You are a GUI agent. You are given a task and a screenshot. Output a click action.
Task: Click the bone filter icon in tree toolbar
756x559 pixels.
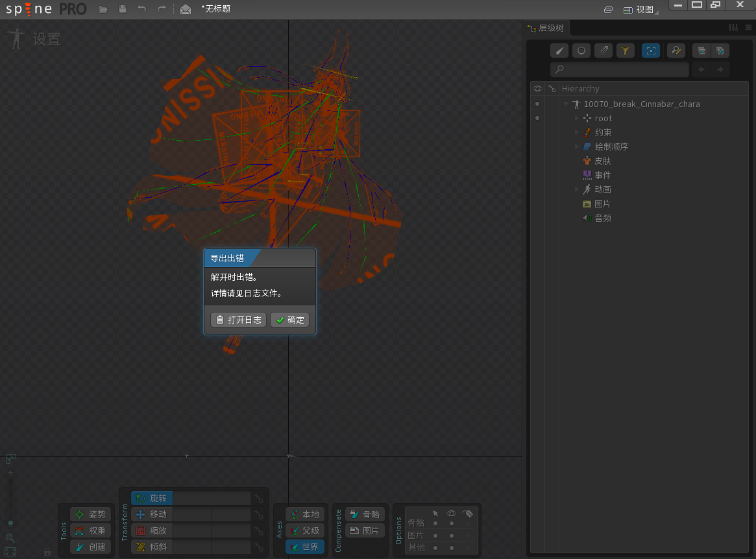(x=559, y=51)
